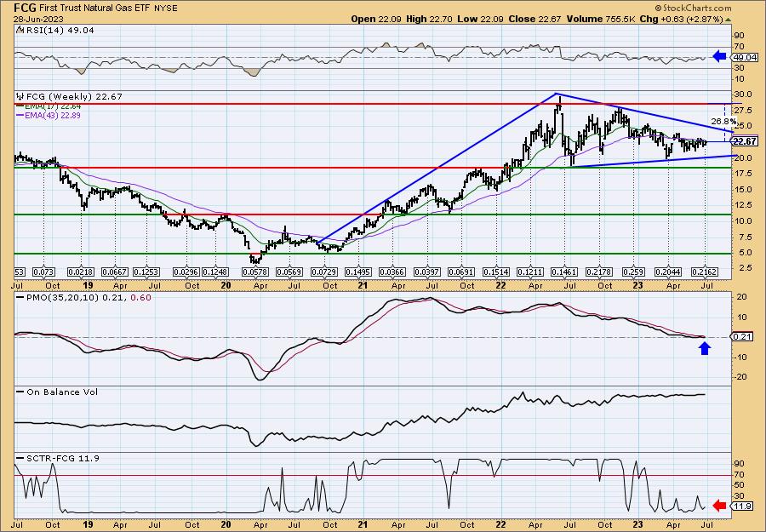Click the FCG (Weekly) 22.67 legend label

pos(70,97)
